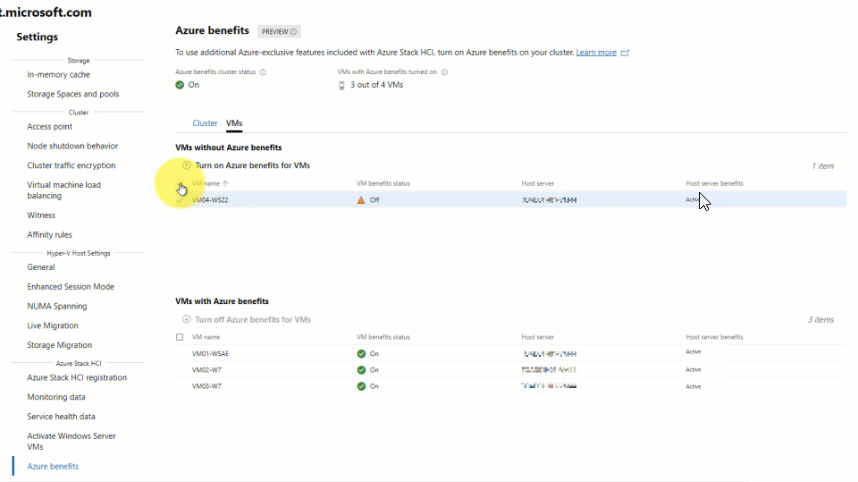Open Service health data settings

point(61,417)
